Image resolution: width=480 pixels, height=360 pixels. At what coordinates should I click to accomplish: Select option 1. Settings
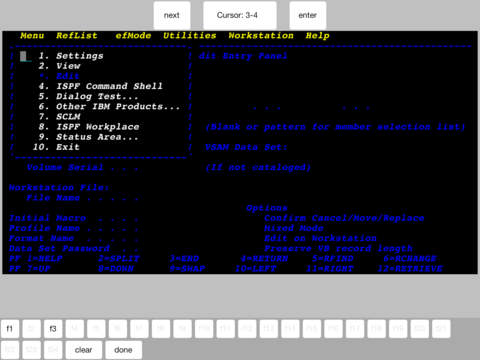[x=71, y=56]
